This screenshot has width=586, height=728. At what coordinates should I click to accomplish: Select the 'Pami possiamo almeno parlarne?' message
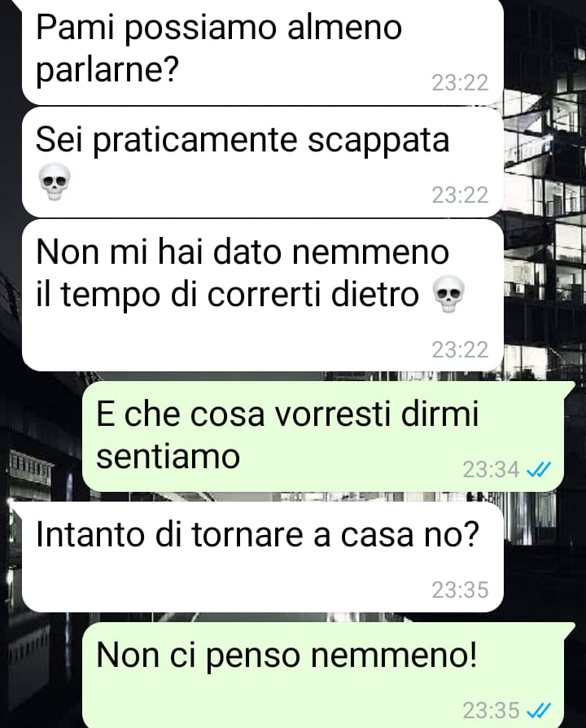(263, 52)
